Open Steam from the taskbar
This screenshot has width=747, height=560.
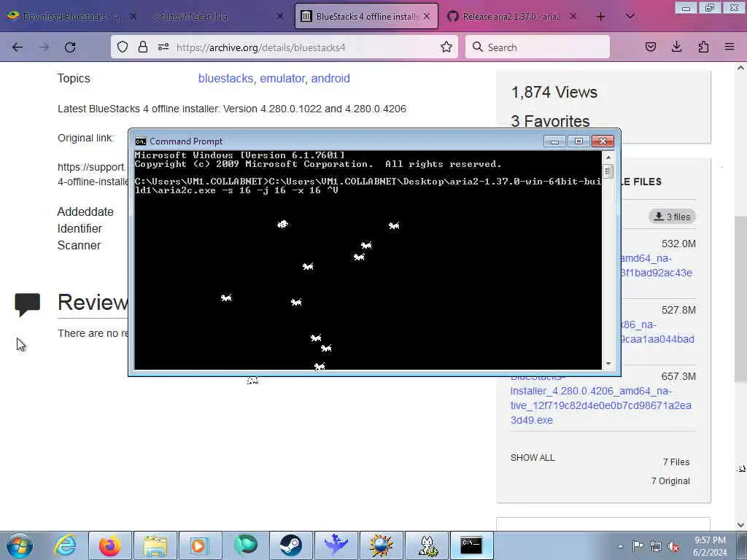(x=290, y=545)
